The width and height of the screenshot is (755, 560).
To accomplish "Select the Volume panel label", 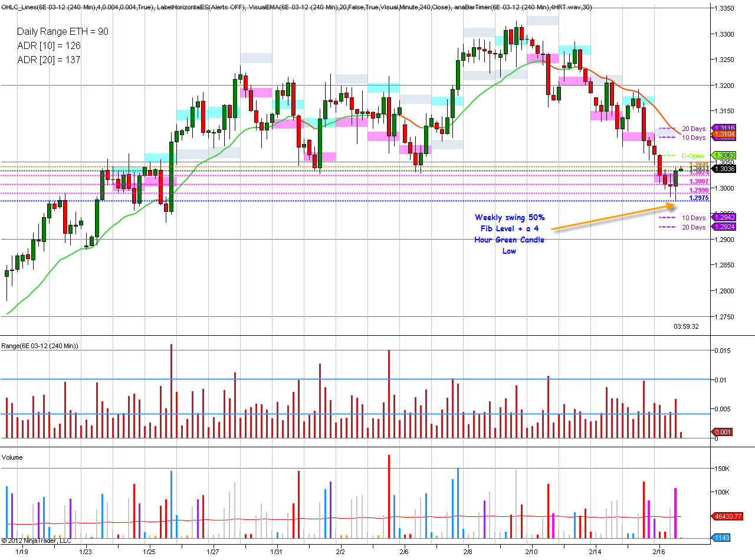I will pos(12,457).
